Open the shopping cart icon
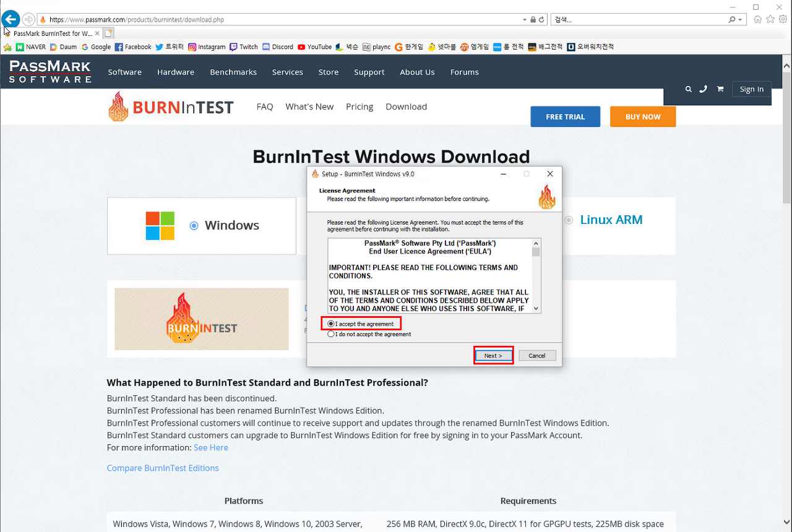The image size is (792, 532). click(720, 89)
